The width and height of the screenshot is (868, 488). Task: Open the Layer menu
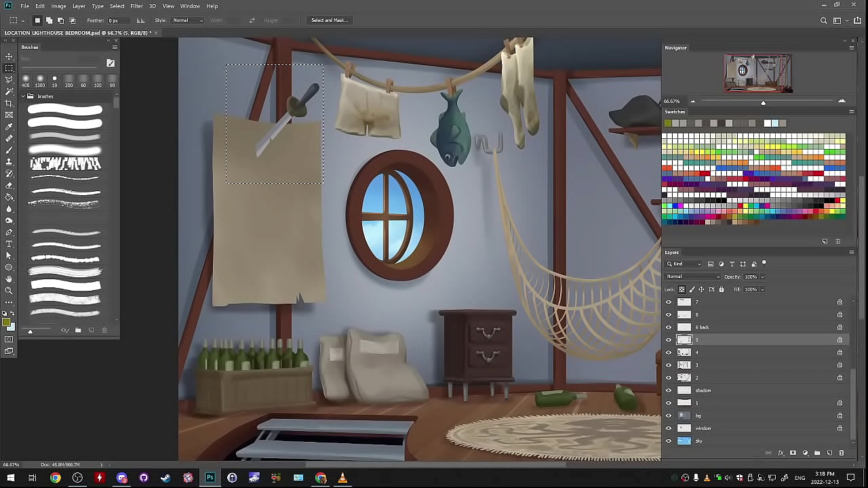click(79, 6)
